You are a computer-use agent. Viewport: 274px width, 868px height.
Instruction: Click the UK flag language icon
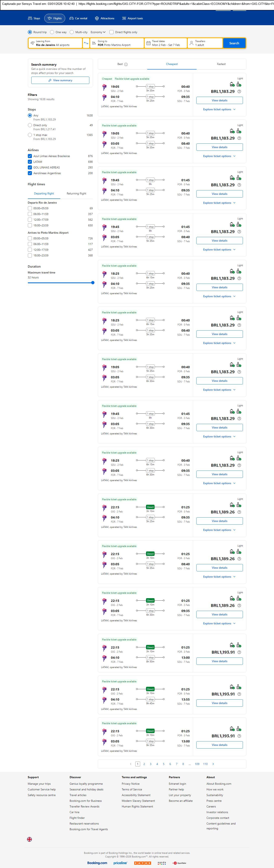pos(30,839)
